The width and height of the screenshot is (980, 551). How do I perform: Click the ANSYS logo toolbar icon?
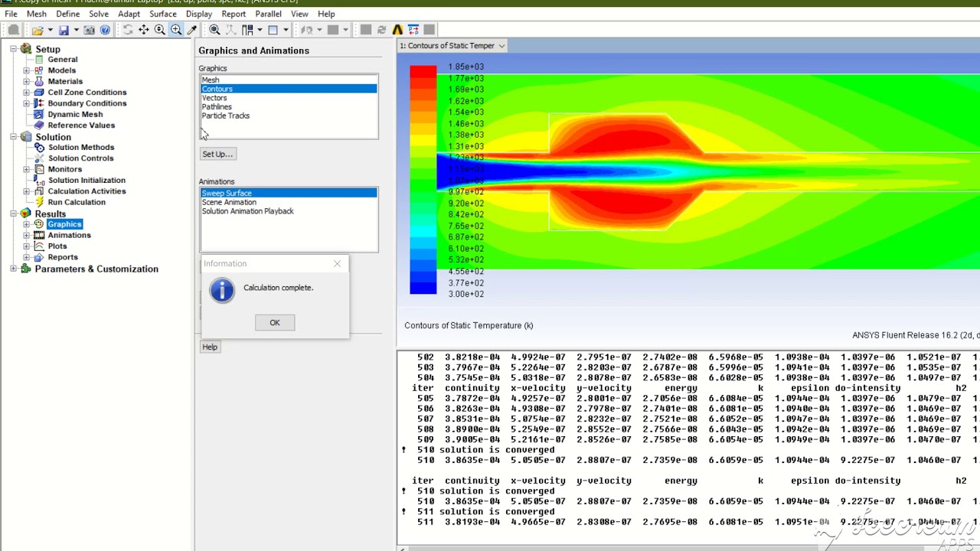397,30
